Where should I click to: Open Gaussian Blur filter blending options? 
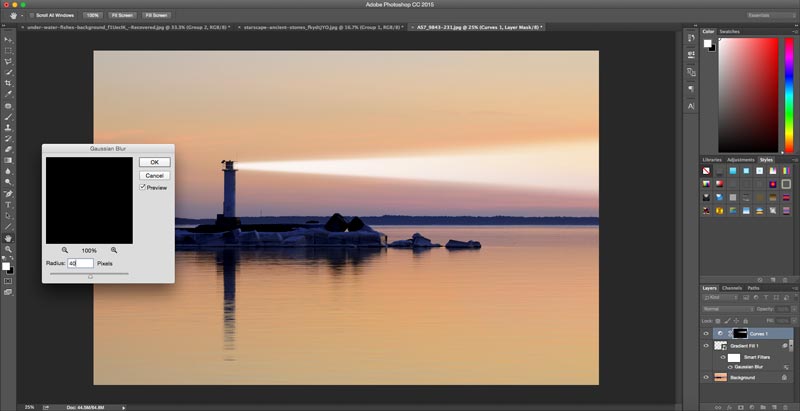pyautogui.click(x=786, y=367)
